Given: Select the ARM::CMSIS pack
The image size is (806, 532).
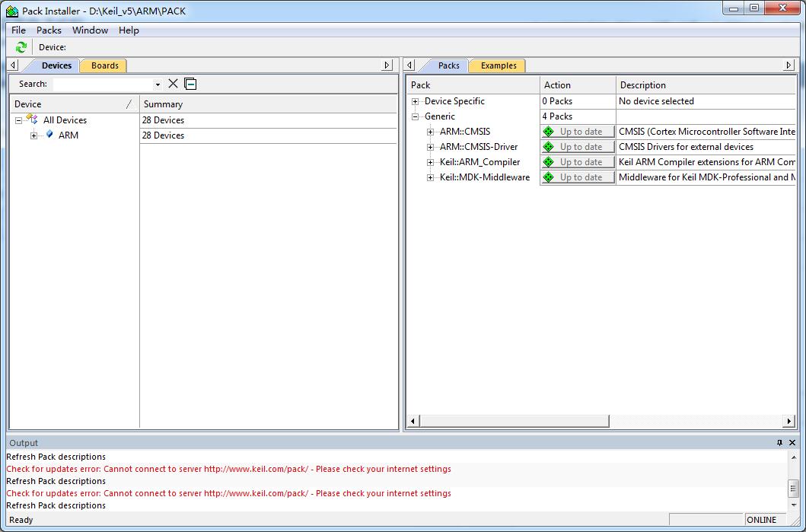Looking at the screenshot, I should click(465, 132).
